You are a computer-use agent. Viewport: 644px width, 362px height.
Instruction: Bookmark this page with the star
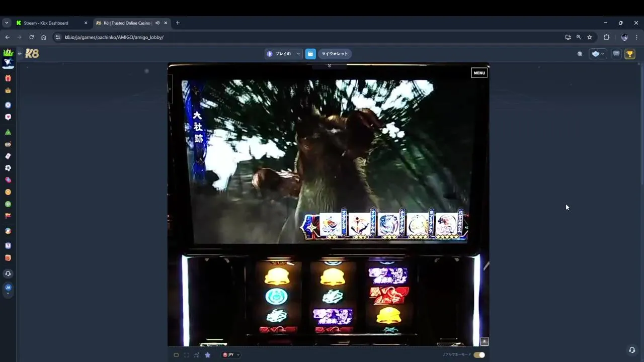590,37
